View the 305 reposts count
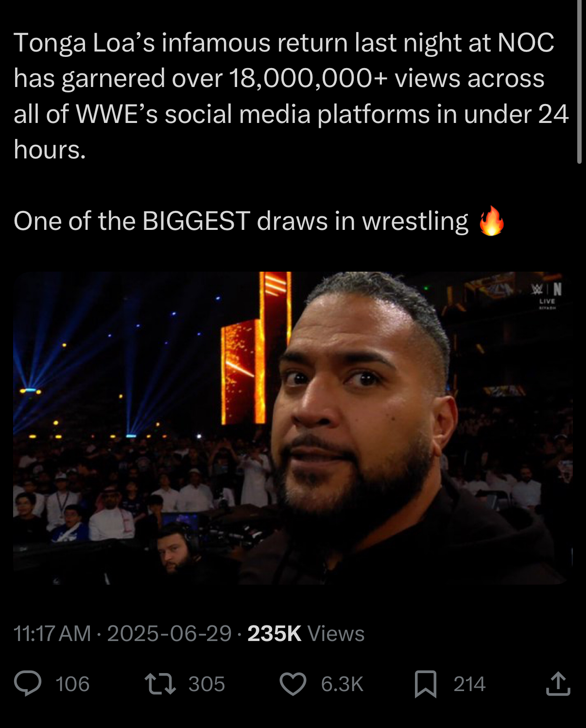Viewport: 586px width, 728px height. click(207, 684)
